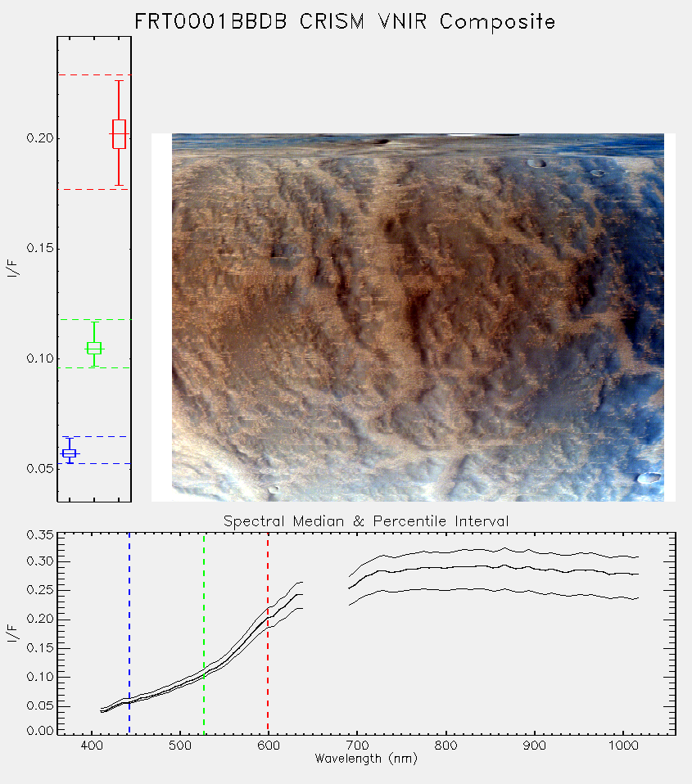
Task: Click the small crater at image lower right
Action: pyautogui.click(x=650, y=478)
